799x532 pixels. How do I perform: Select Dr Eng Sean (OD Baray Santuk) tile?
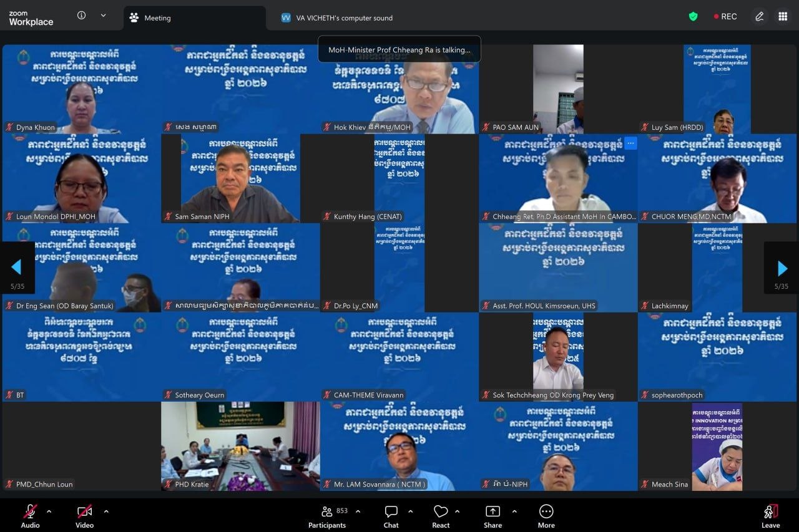[x=82, y=268]
